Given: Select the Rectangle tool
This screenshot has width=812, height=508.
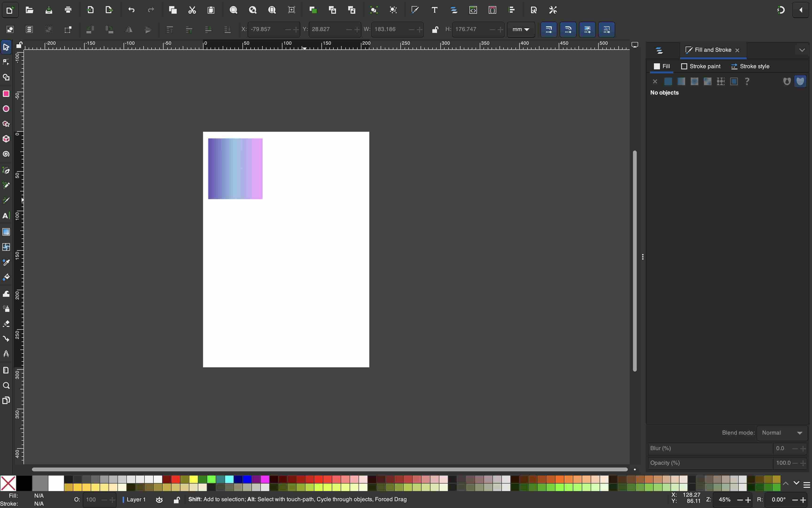Looking at the screenshot, I should point(6,93).
